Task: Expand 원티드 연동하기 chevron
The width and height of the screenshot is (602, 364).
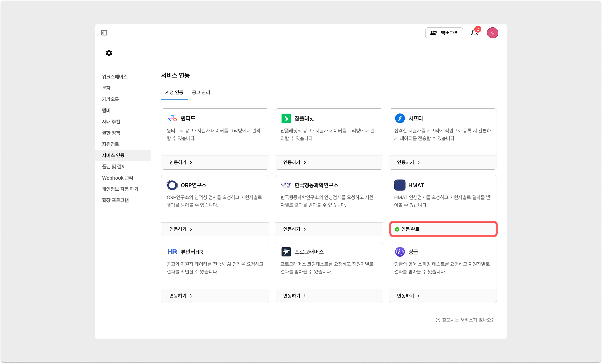Action: (191, 162)
